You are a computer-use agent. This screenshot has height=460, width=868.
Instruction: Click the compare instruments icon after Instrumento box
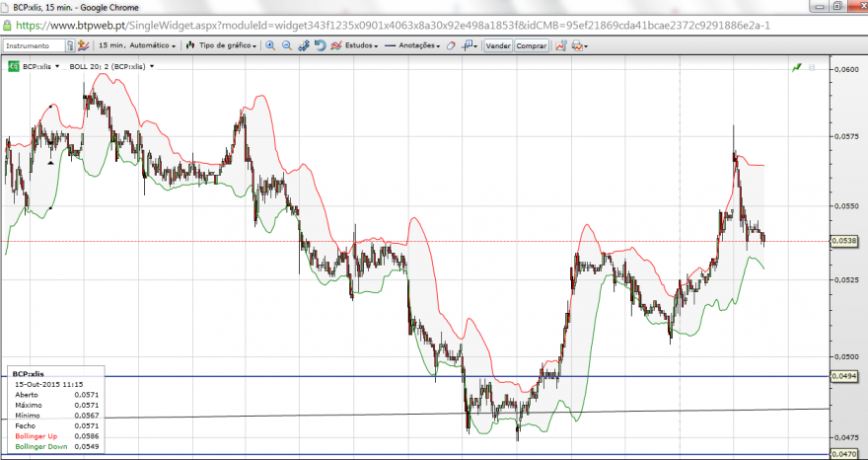(83, 46)
